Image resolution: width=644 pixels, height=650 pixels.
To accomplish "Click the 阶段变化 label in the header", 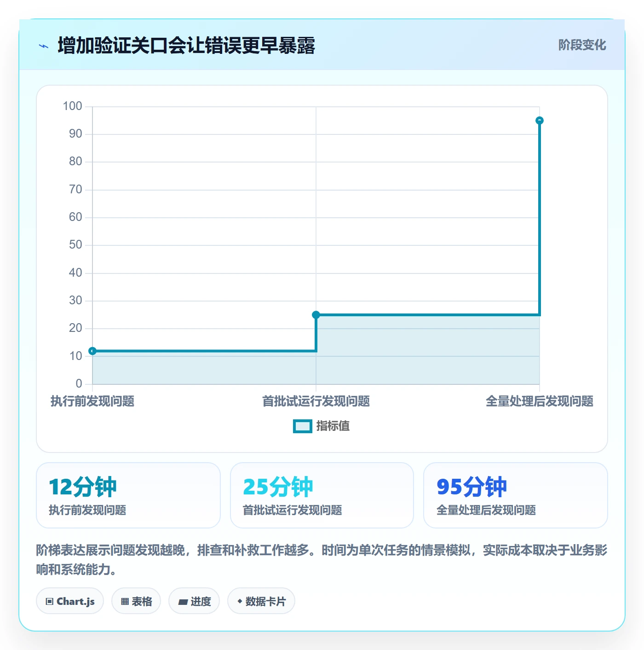I will click(582, 45).
